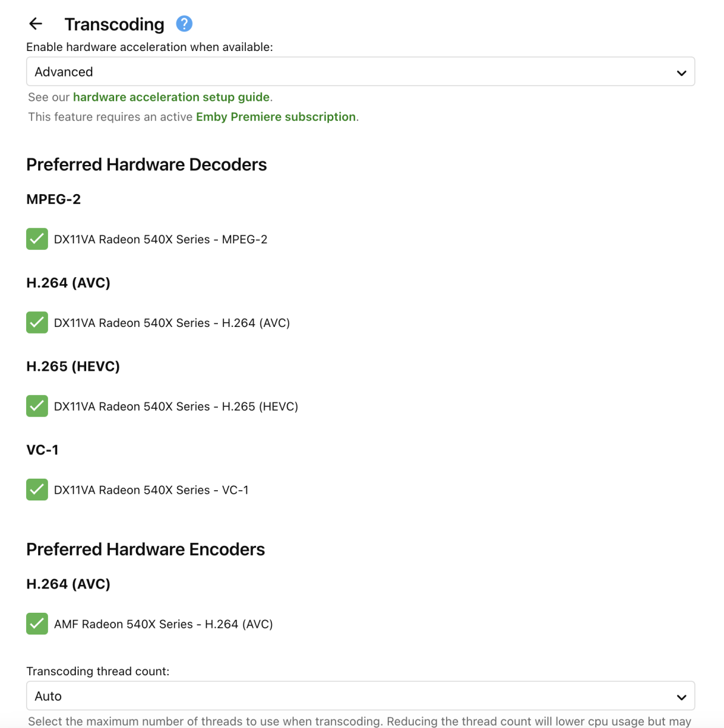Expand the acceleration dropdown via its chevron
The image size is (724, 728).
pos(681,71)
